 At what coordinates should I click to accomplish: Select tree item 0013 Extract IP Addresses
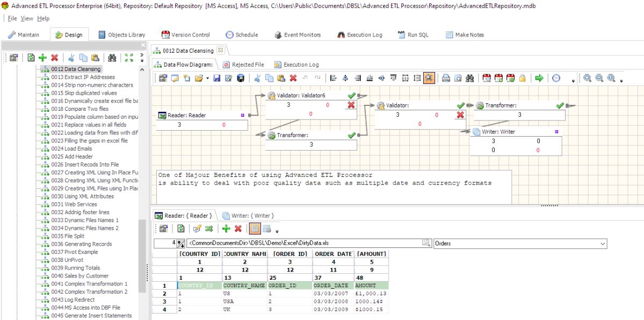tap(83, 77)
